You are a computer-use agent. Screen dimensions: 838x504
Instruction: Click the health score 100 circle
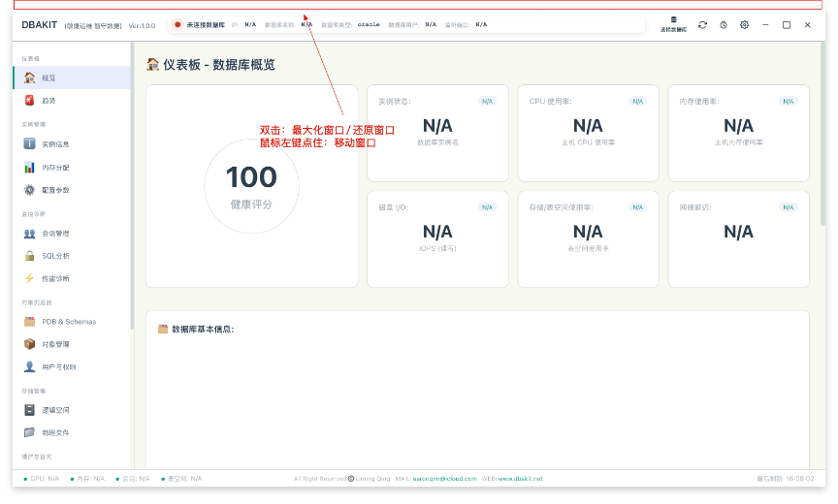[x=252, y=186]
